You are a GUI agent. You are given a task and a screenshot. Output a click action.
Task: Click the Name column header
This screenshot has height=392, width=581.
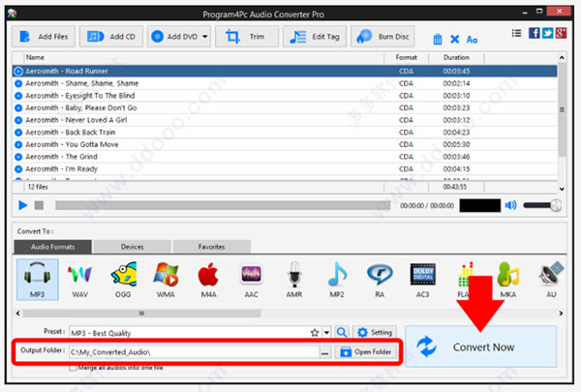pyautogui.click(x=204, y=57)
